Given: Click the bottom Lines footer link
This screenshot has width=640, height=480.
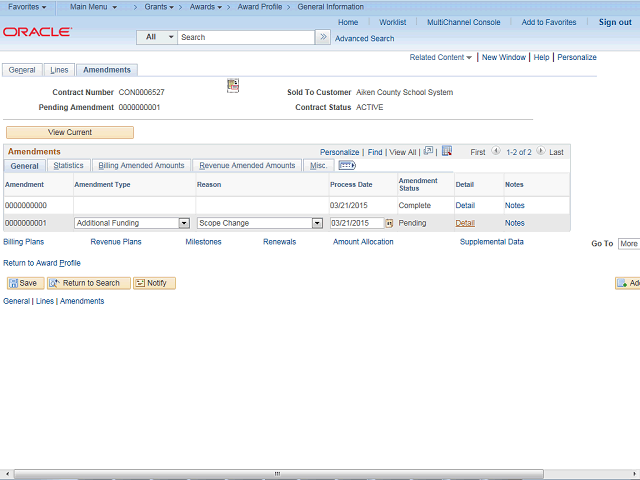Looking at the screenshot, I should (x=45, y=301).
